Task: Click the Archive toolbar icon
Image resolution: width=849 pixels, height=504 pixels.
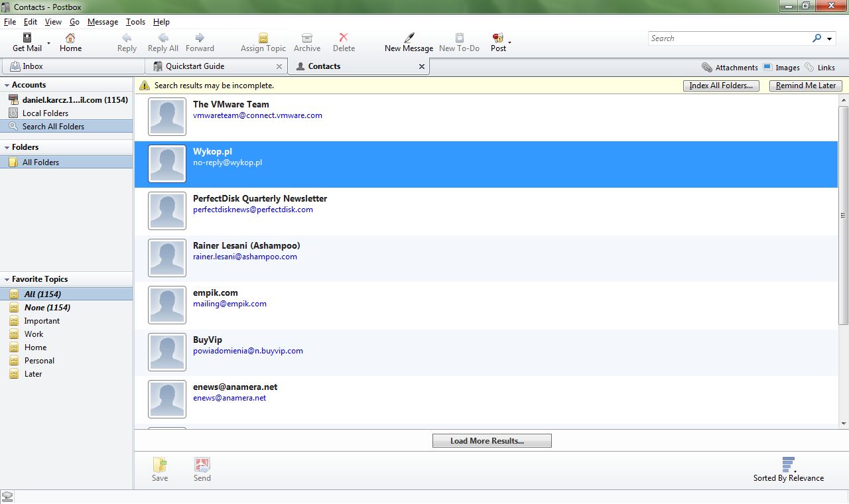Action: click(x=307, y=38)
